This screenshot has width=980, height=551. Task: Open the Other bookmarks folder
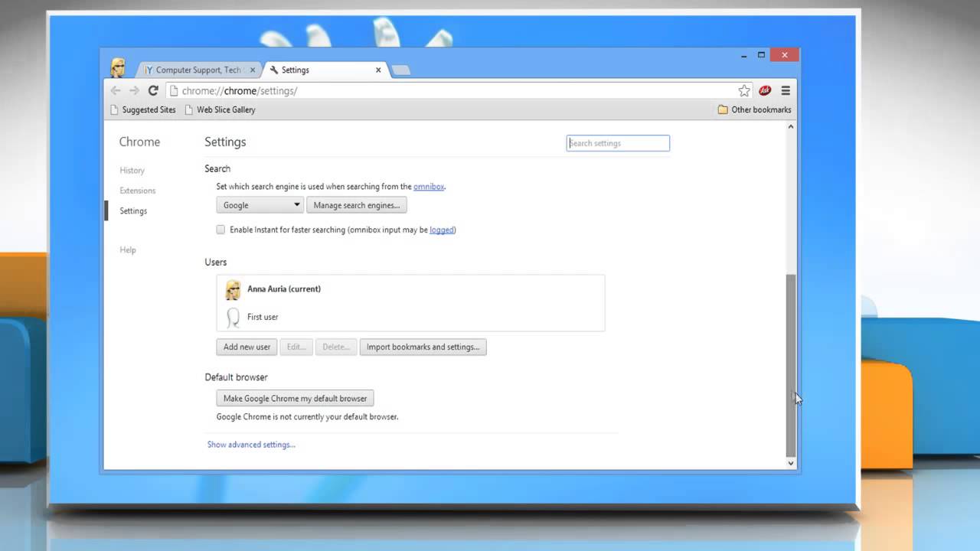pyautogui.click(x=754, y=109)
